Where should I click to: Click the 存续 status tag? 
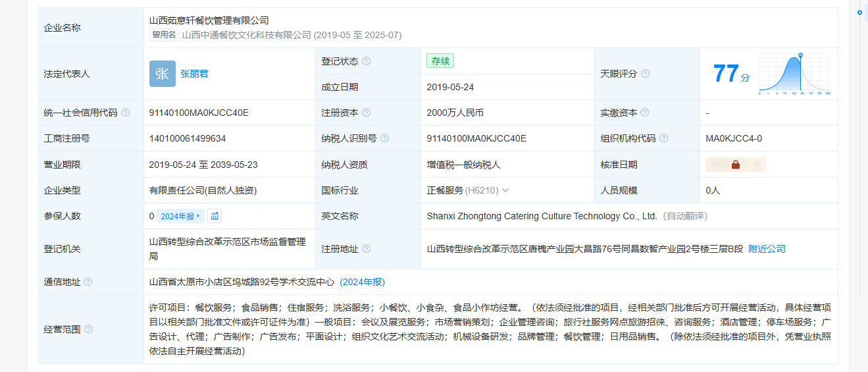pos(440,61)
